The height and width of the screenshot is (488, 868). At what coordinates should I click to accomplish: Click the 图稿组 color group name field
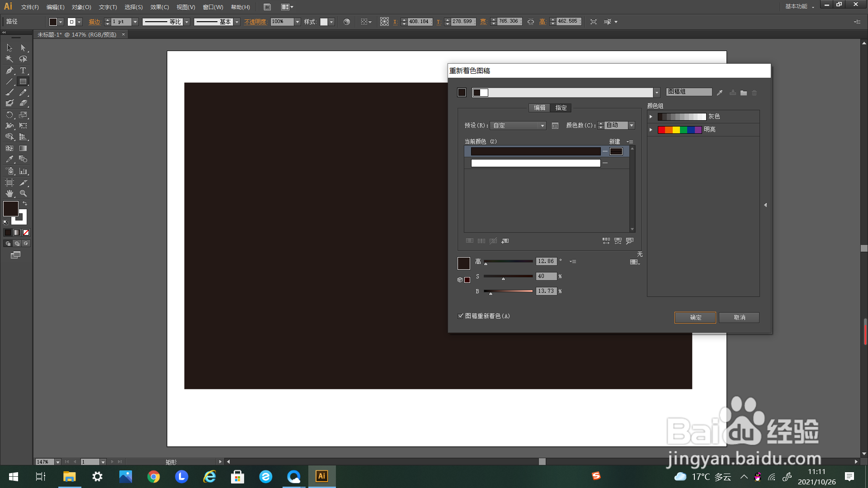[689, 92]
